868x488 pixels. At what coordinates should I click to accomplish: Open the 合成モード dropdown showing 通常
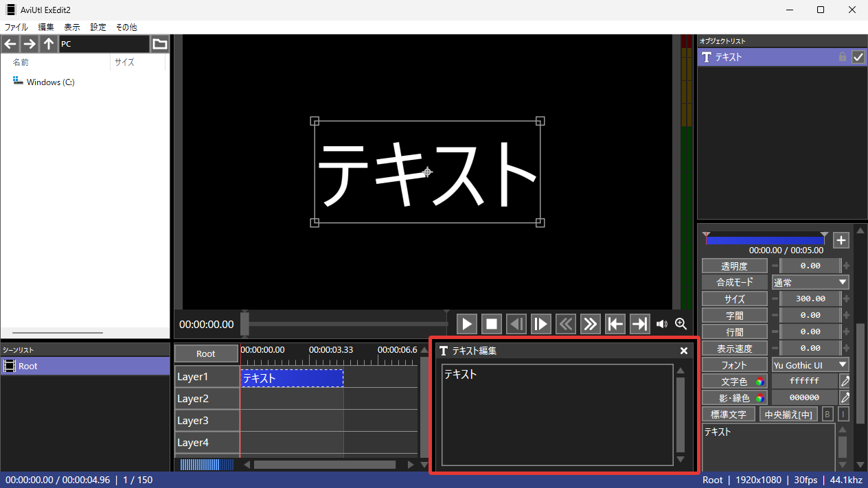pos(810,282)
